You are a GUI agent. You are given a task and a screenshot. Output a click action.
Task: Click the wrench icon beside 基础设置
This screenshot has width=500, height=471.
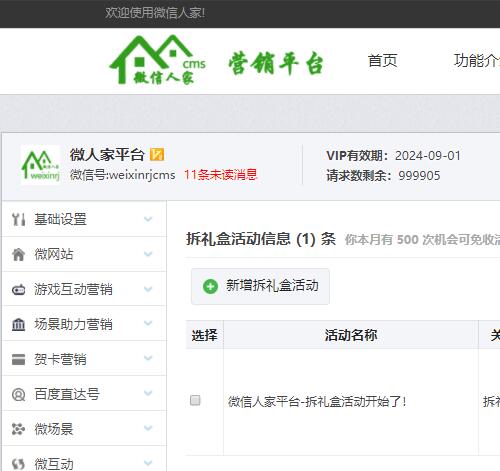tap(18, 219)
